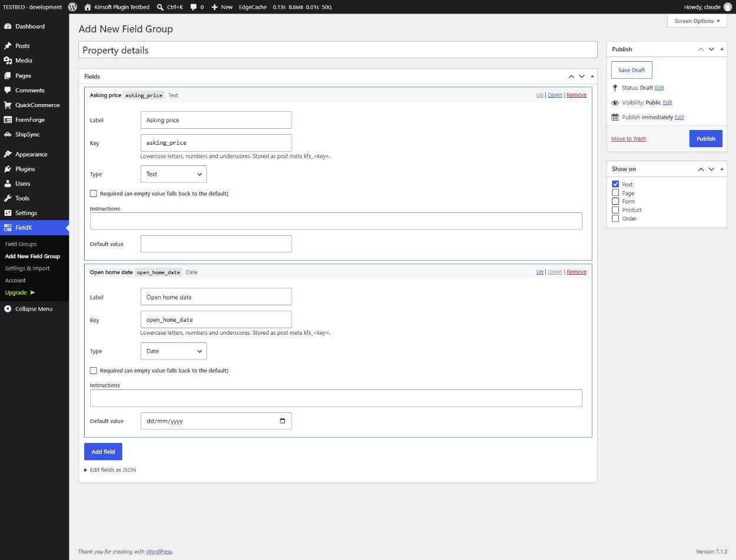This screenshot has height=560, width=736.
Task: Select the FieldX sidebar menu
Action: click(34, 228)
